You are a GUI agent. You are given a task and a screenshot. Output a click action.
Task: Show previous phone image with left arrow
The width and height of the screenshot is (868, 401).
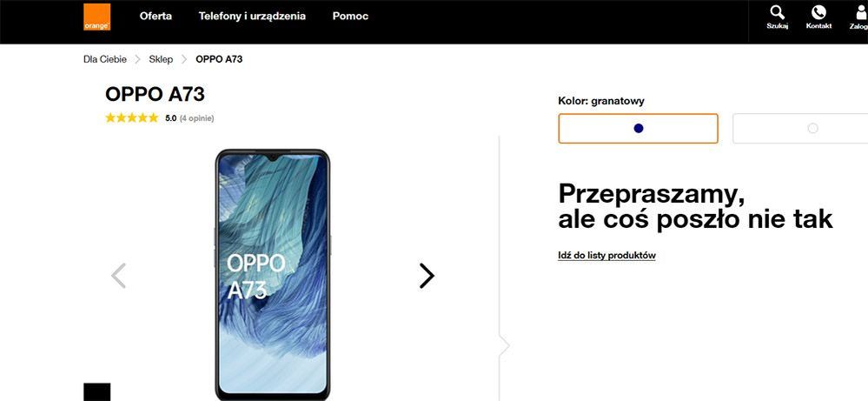[x=118, y=275]
